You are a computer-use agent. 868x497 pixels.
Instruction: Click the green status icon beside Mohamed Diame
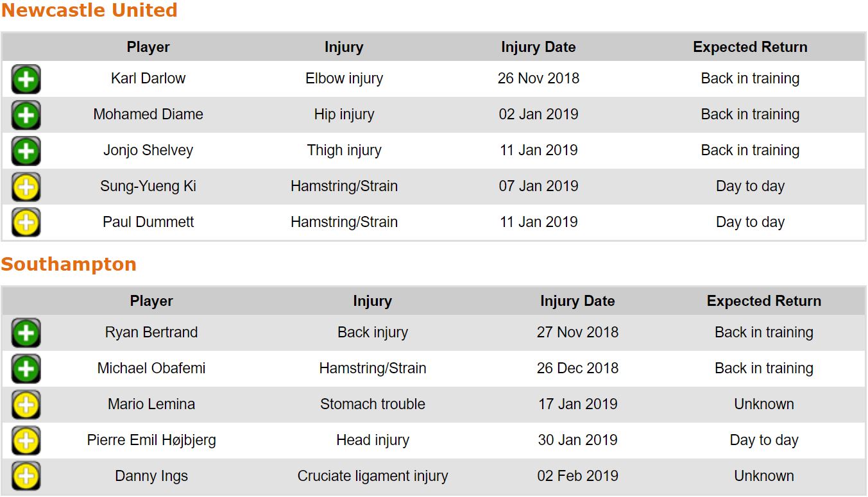26,115
